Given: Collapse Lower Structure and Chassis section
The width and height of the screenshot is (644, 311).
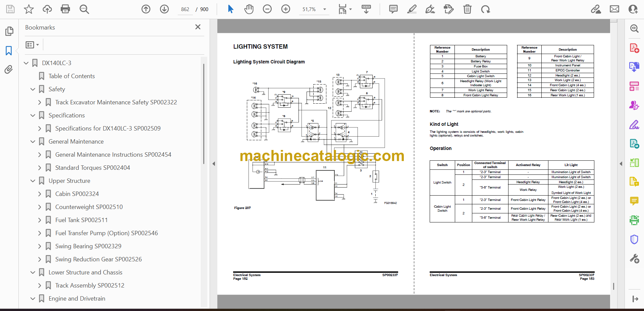Looking at the screenshot, I should pyautogui.click(x=33, y=272).
